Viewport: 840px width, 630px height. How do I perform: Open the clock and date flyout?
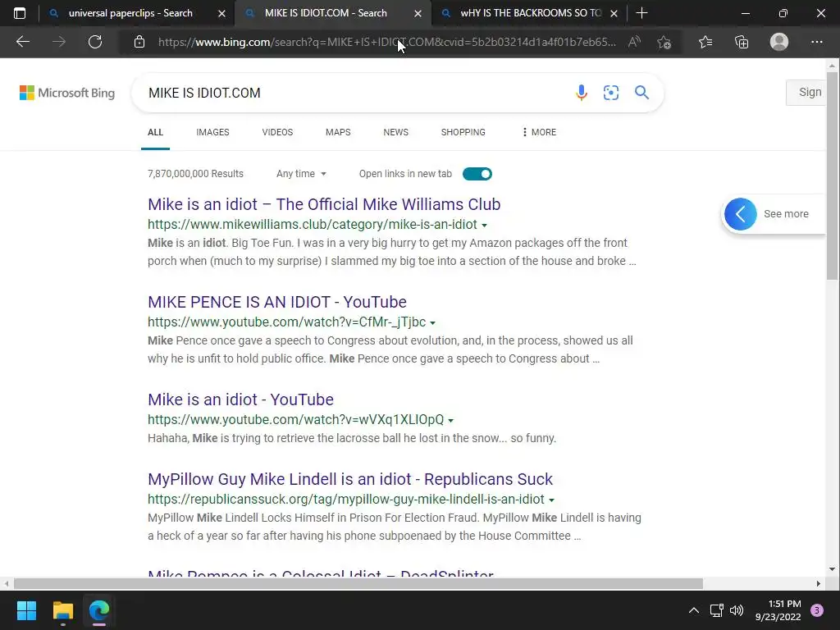[x=778, y=610]
